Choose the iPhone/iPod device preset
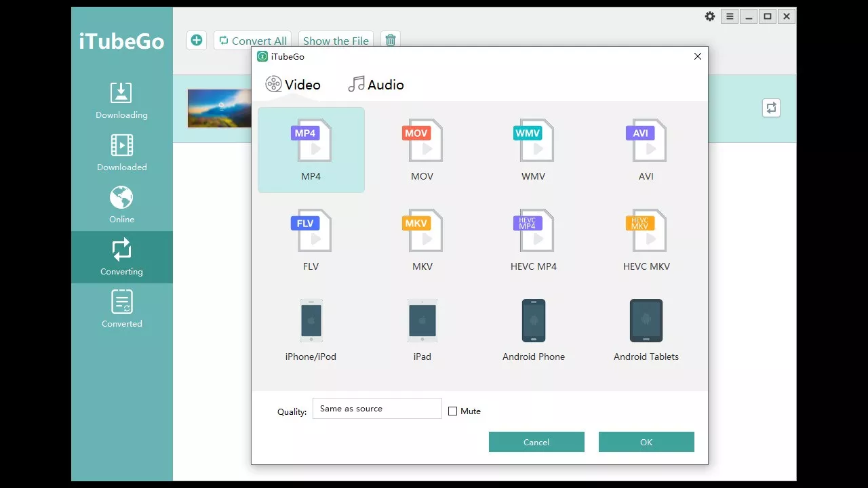 (311, 321)
